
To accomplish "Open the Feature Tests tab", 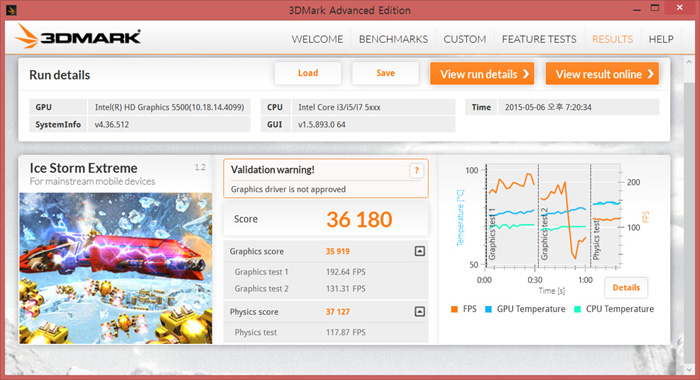I will point(539,39).
